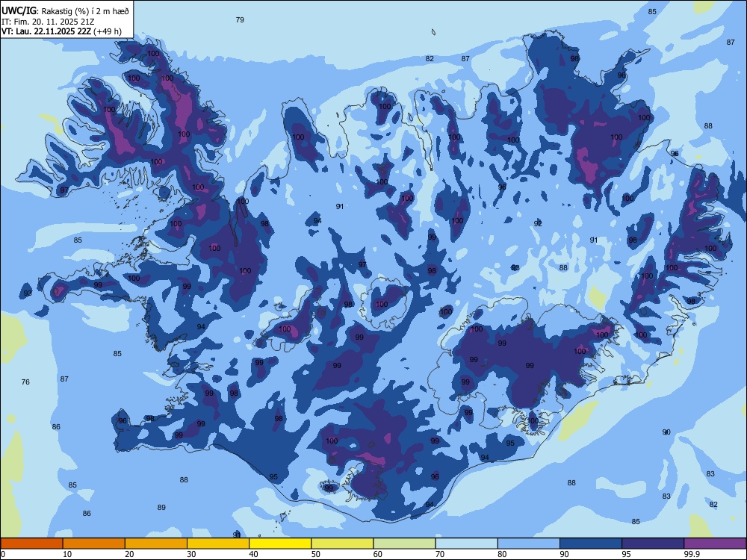Click the '70' label on the legend scale

click(440, 554)
